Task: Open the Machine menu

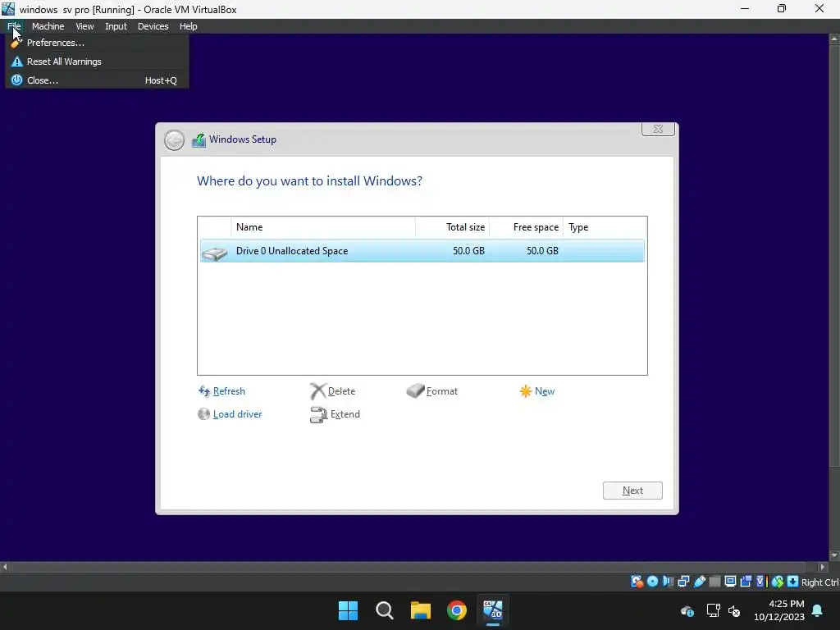Action: point(48,26)
